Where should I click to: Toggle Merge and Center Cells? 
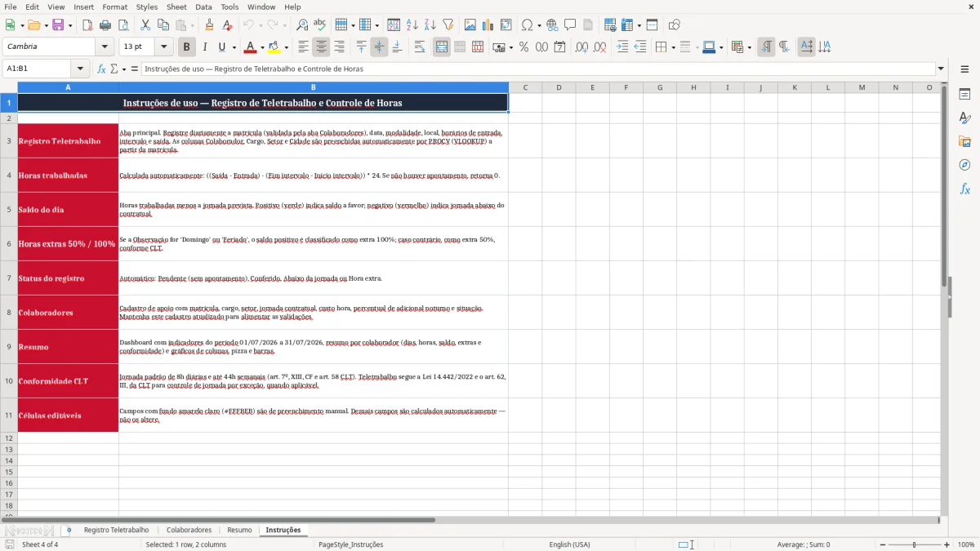point(442,47)
